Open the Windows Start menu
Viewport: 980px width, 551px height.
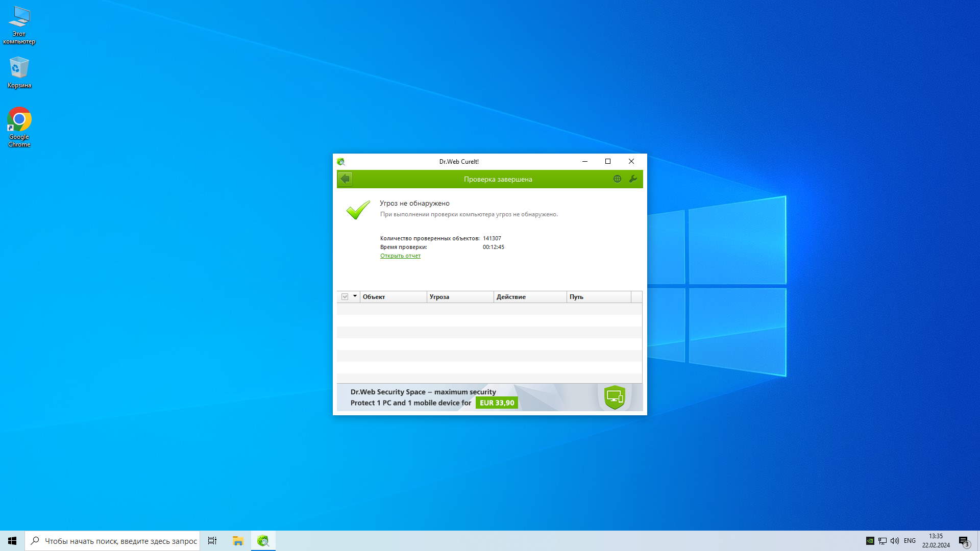[x=12, y=541]
